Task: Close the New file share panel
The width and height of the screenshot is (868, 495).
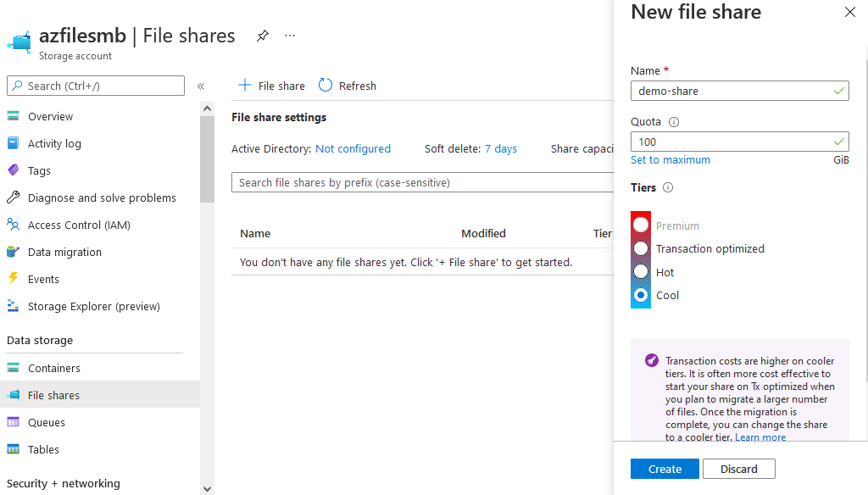Action: point(850,12)
